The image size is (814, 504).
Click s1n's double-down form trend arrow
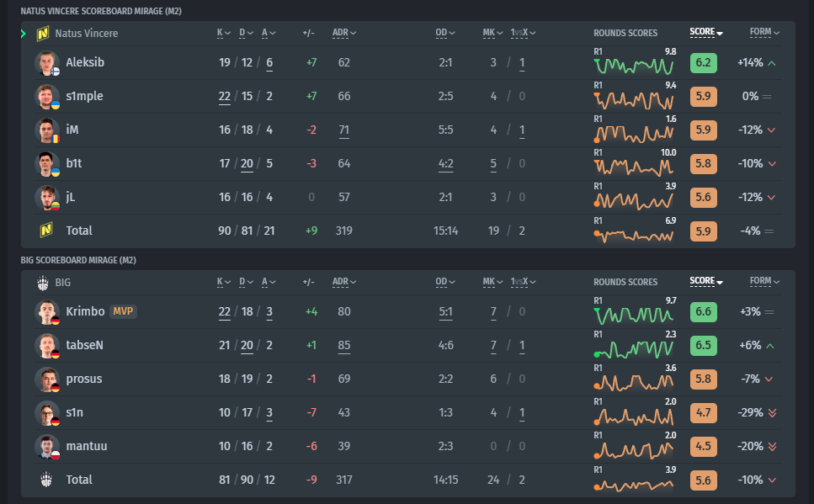(773, 413)
